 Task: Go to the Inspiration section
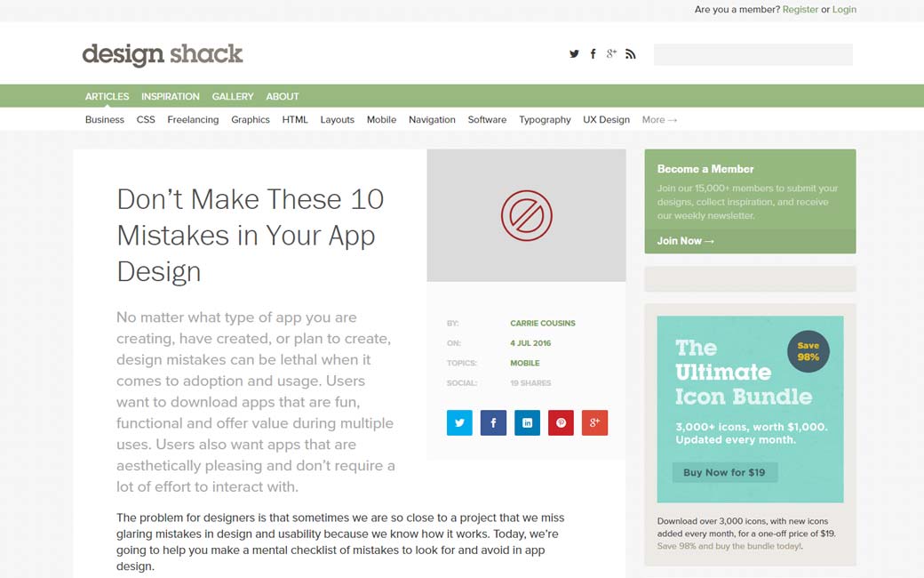170,96
